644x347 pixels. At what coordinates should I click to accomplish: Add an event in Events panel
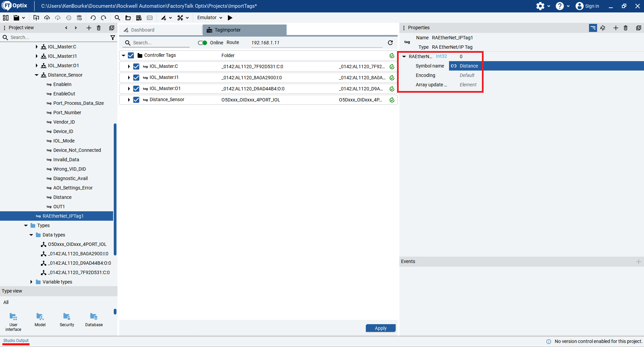(638, 262)
